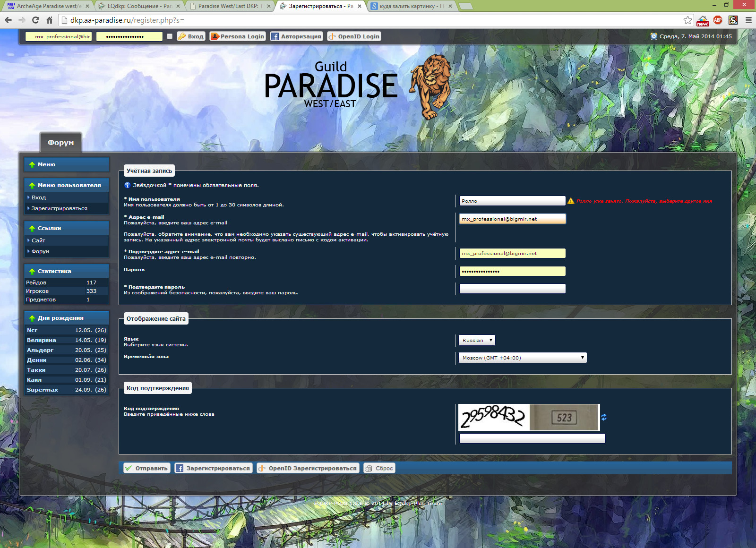Click the captcha code input field
Image resolution: width=756 pixels, height=548 pixels.
click(532, 438)
